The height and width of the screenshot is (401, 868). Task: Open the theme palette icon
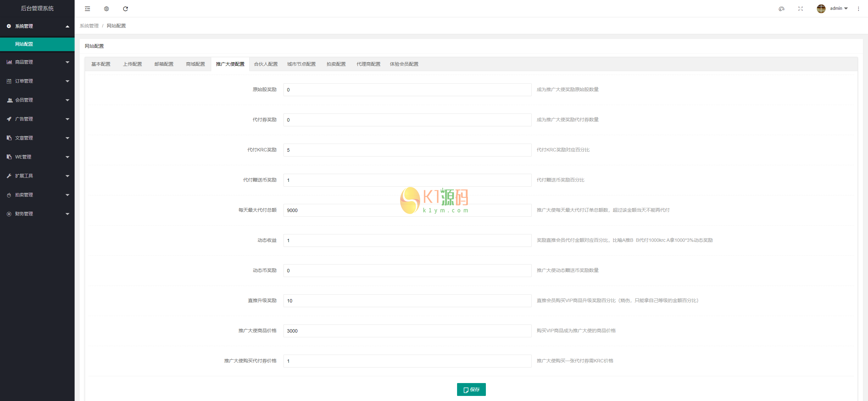[782, 9]
